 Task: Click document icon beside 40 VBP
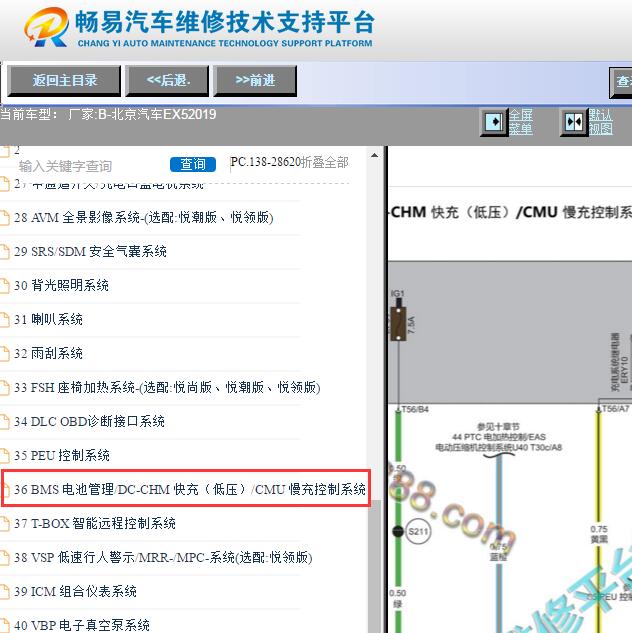[4, 625]
